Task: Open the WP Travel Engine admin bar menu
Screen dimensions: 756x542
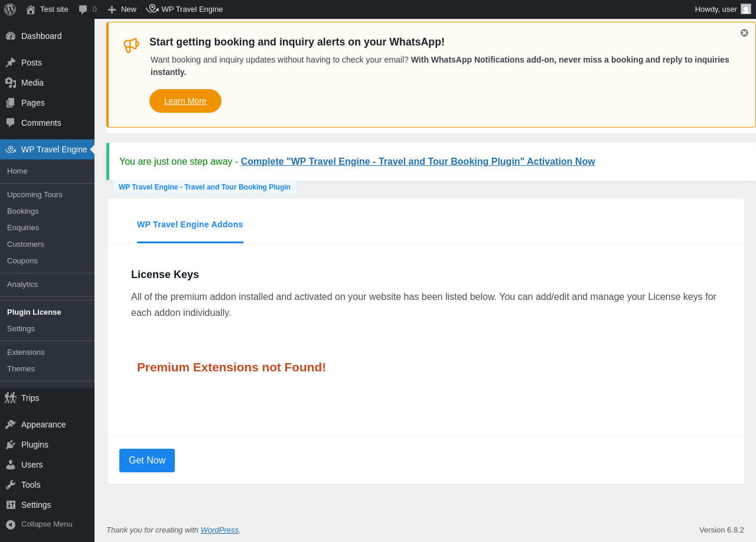Action: (x=185, y=9)
